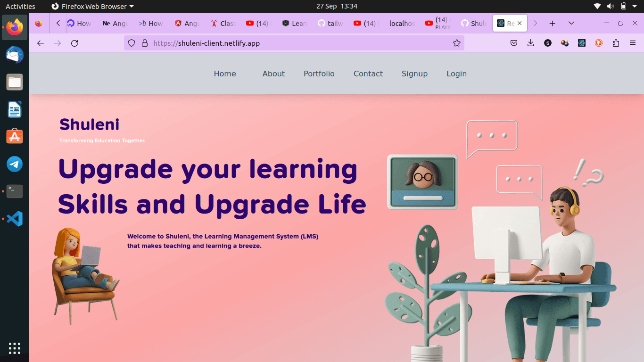The image size is (644, 362).
Task: Open the Firefox Web Browser app menu
Action: 92,6
